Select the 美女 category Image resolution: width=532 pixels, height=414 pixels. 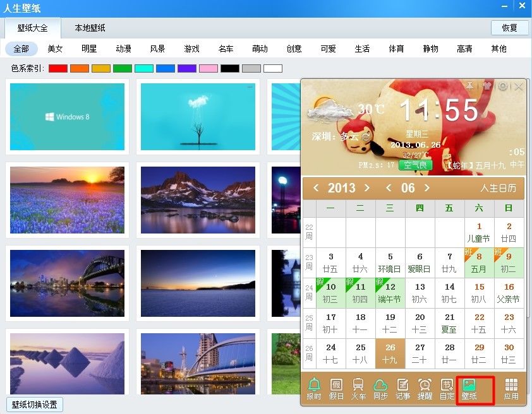[55, 49]
